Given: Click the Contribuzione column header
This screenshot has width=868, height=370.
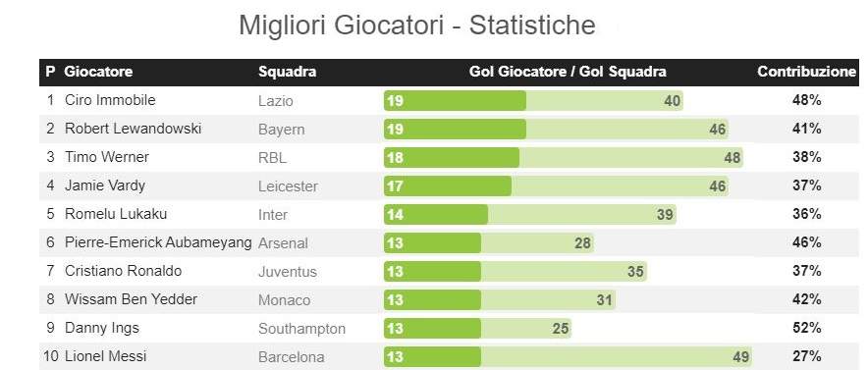Looking at the screenshot, I should (x=806, y=72).
